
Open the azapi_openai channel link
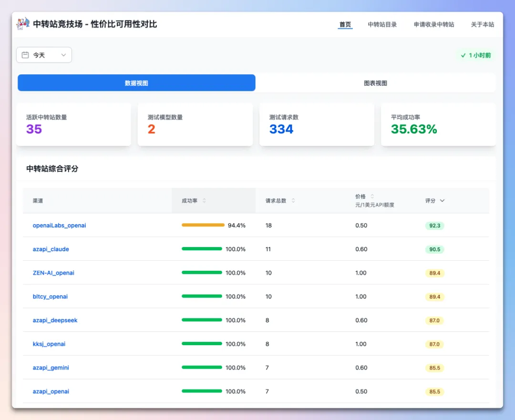[x=51, y=391]
